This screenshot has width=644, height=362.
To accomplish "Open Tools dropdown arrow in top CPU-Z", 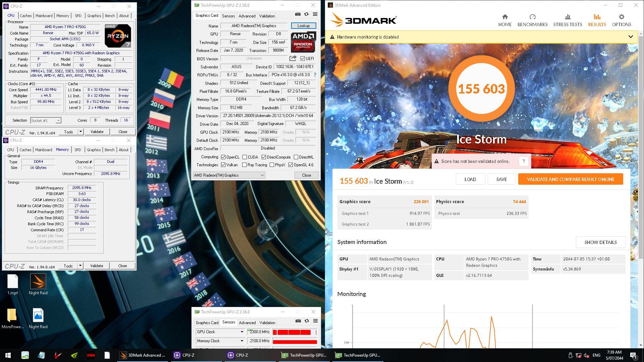I will (80, 132).
